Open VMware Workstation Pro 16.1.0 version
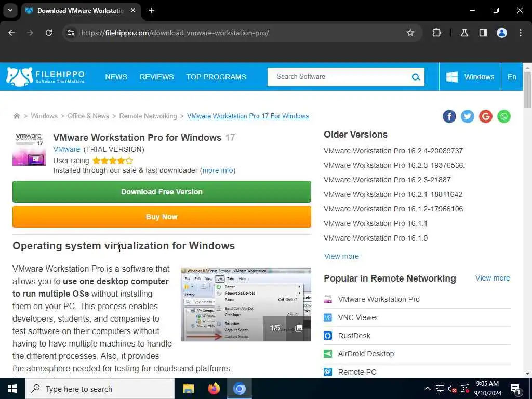The height and width of the screenshot is (399, 532). [x=376, y=238]
